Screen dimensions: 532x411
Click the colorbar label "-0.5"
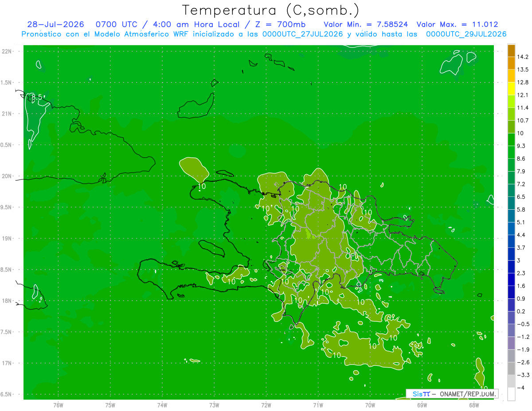(x=523, y=324)
